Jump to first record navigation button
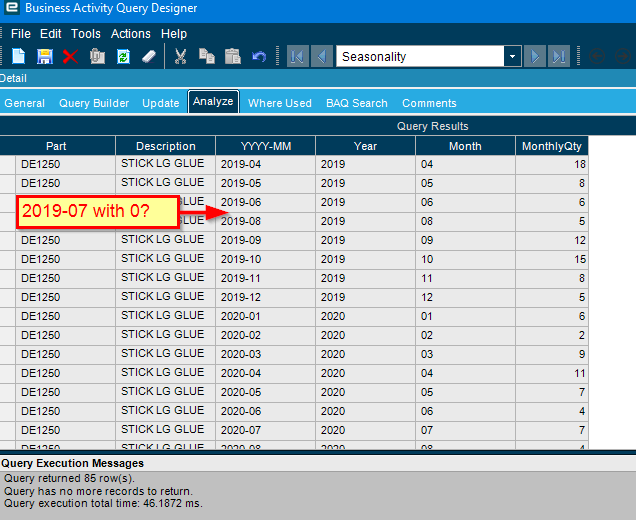This screenshot has height=520, width=636. pos(298,56)
